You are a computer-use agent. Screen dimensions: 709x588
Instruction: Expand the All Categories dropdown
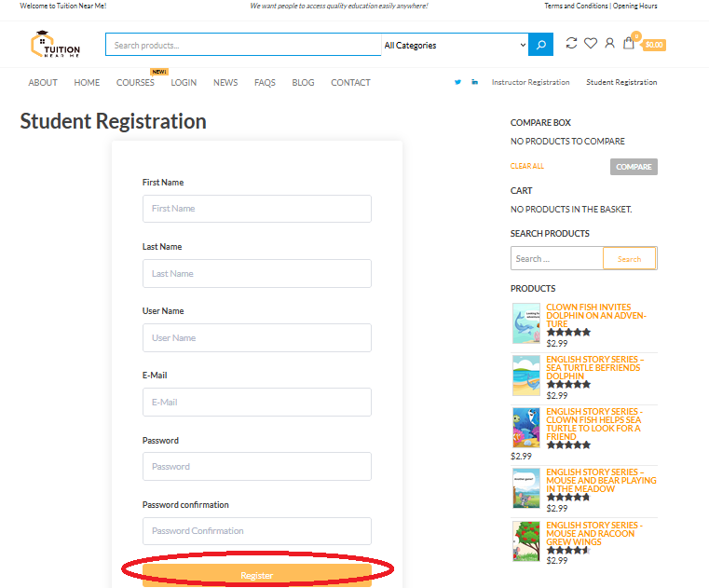coord(455,45)
